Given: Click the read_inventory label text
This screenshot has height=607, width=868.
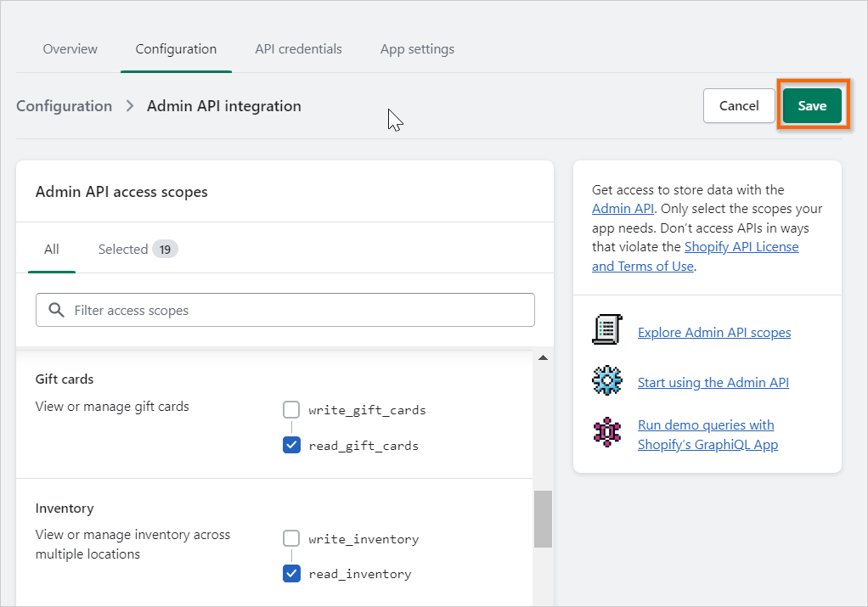Looking at the screenshot, I should click(x=360, y=574).
